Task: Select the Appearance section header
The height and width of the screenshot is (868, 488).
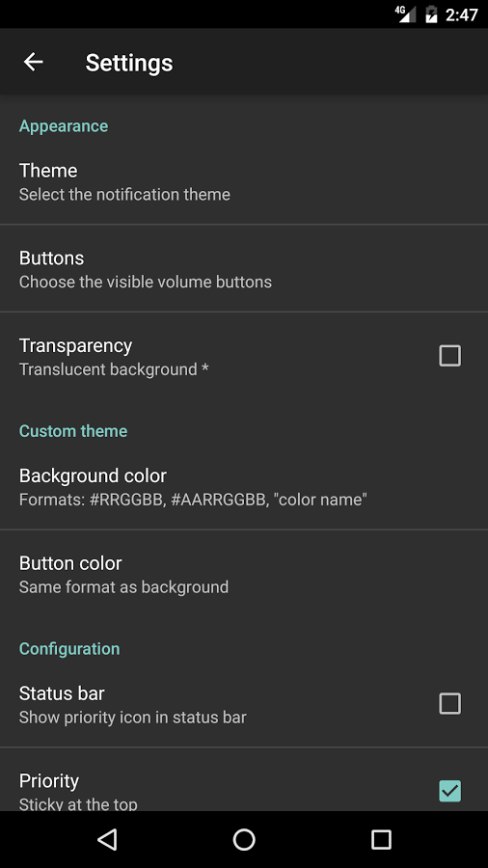Action: (x=64, y=126)
